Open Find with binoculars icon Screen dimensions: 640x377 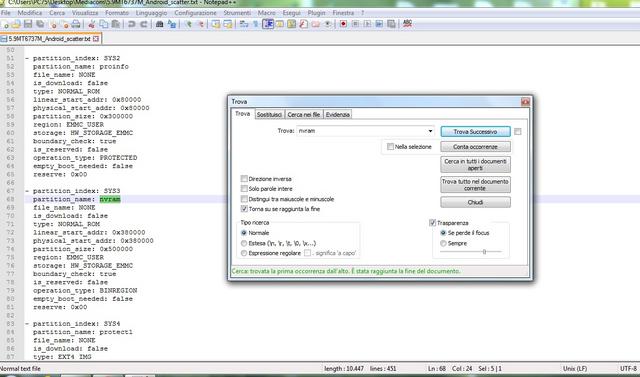(x=159, y=24)
